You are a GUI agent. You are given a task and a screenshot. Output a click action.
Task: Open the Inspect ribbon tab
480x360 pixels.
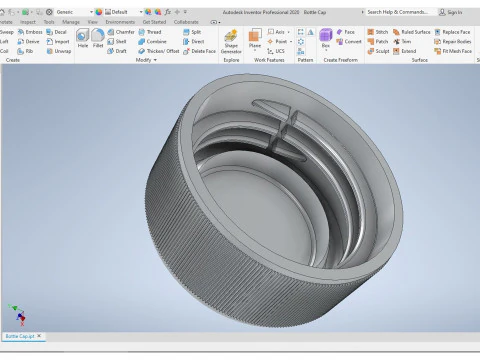click(28, 22)
